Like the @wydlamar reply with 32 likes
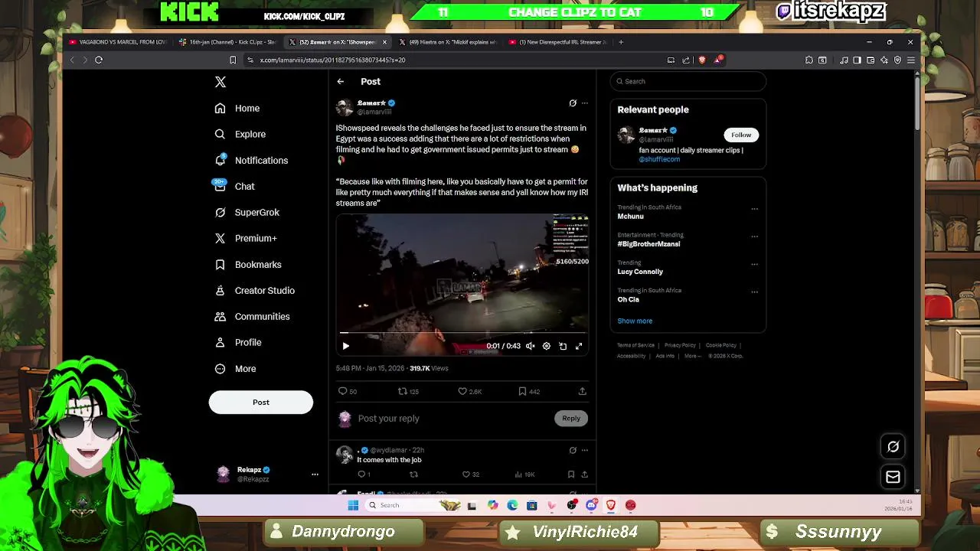 470,474
